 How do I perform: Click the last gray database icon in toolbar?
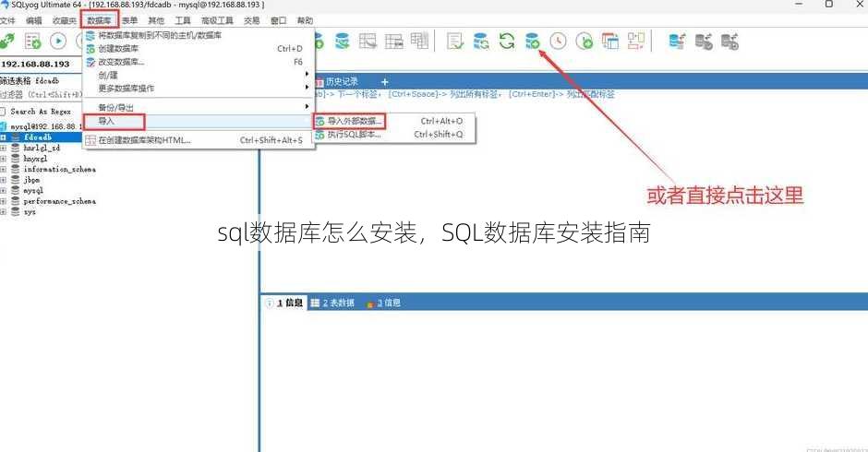[729, 41]
